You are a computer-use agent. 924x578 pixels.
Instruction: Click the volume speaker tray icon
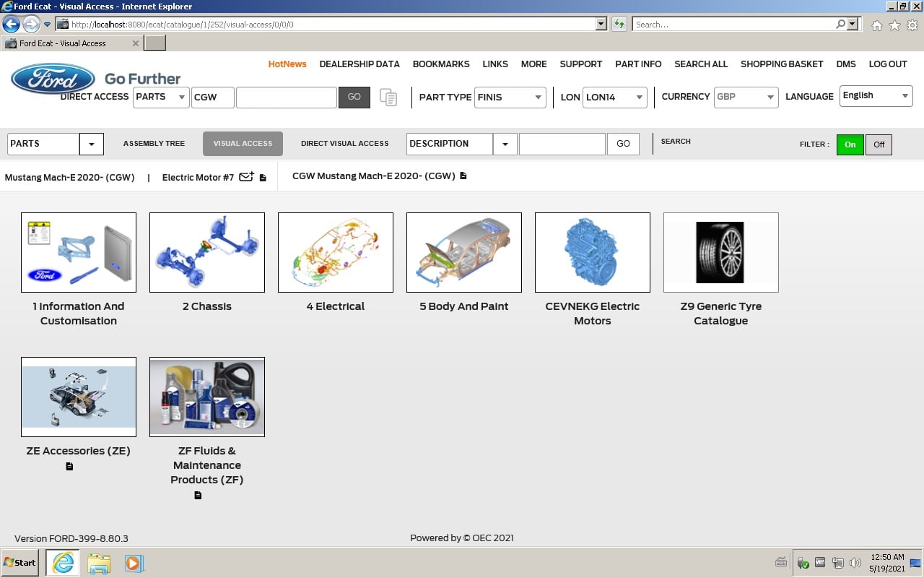(x=855, y=563)
